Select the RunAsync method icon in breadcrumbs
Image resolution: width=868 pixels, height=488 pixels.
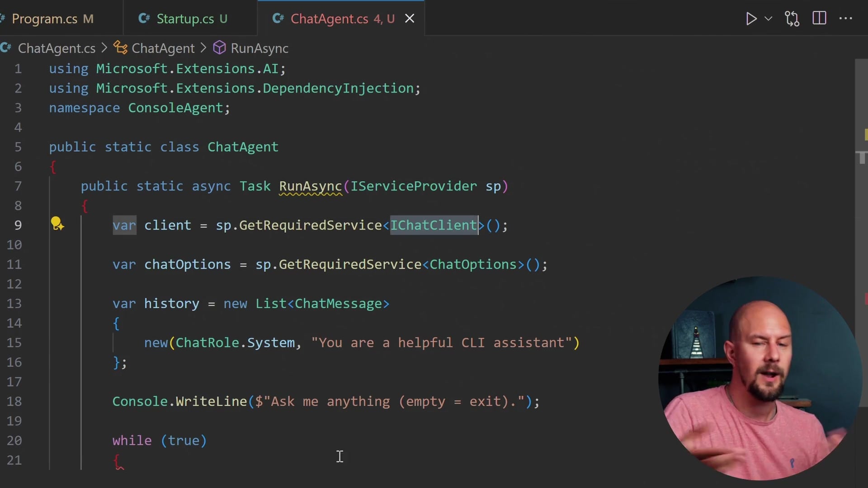click(x=219, y=47)
